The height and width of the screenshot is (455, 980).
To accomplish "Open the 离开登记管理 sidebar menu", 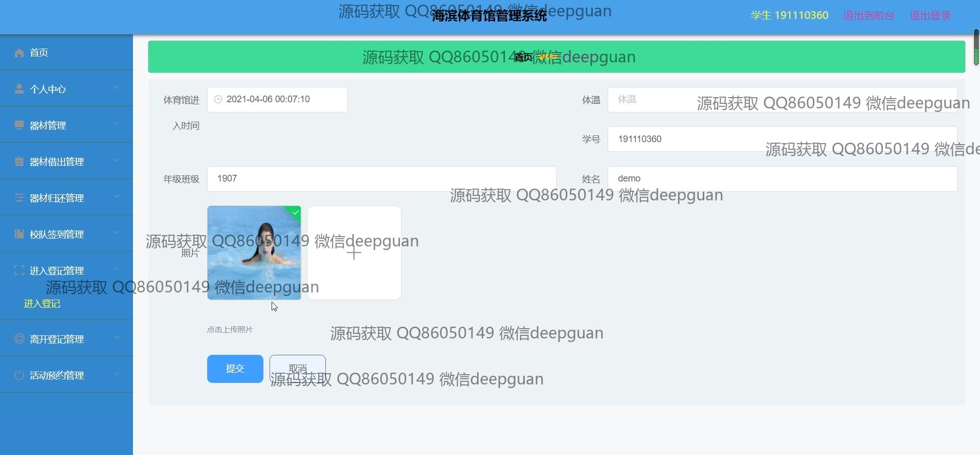I will tap(66, 338).
